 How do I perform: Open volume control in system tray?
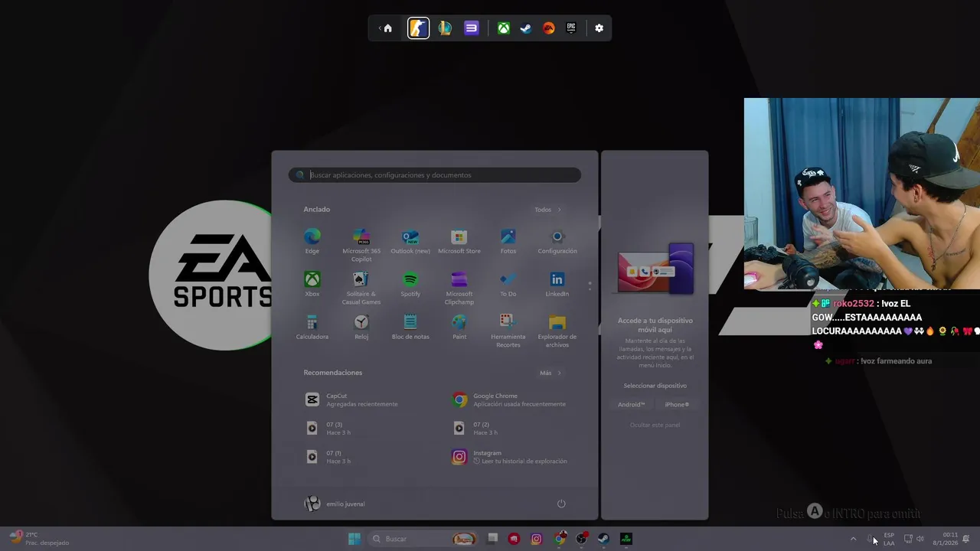tap(920, 539)
